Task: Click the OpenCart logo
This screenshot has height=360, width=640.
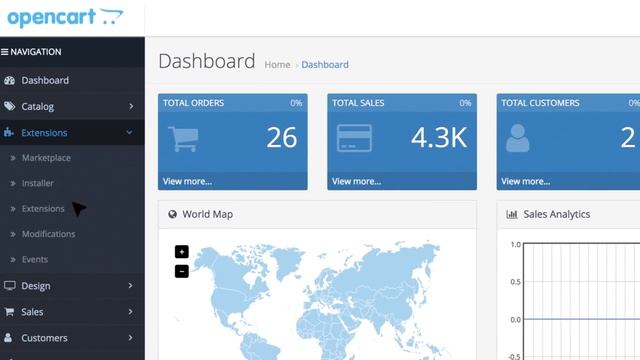Action: (x=65, y=18)
